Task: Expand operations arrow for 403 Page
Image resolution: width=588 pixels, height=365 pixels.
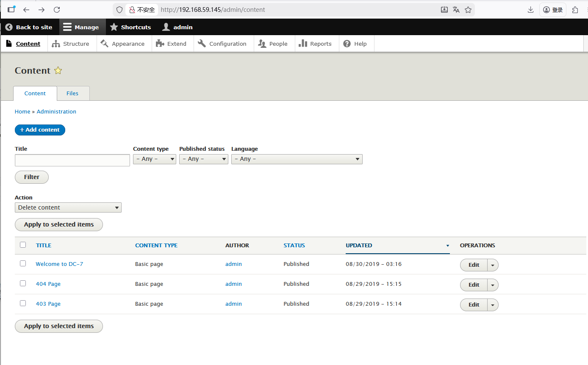Action: coord(493,305)
